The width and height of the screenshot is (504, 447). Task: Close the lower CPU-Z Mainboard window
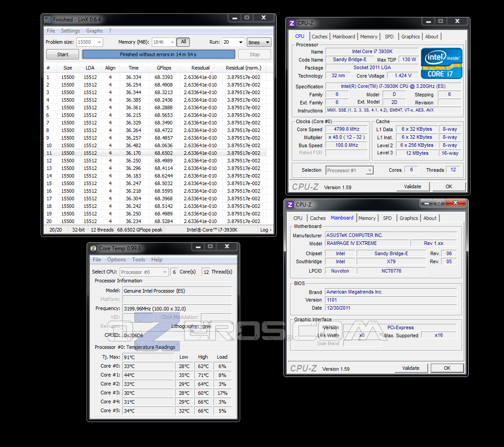point(455,203)
